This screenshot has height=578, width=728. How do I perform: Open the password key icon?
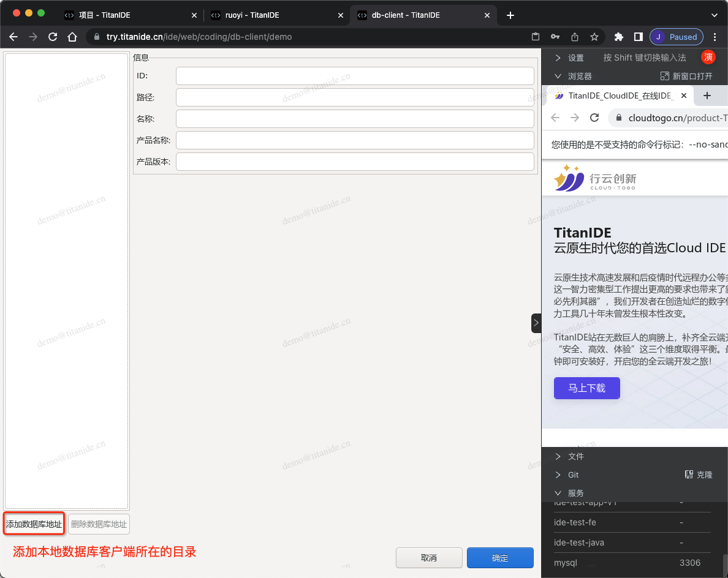tap(555, 37)
